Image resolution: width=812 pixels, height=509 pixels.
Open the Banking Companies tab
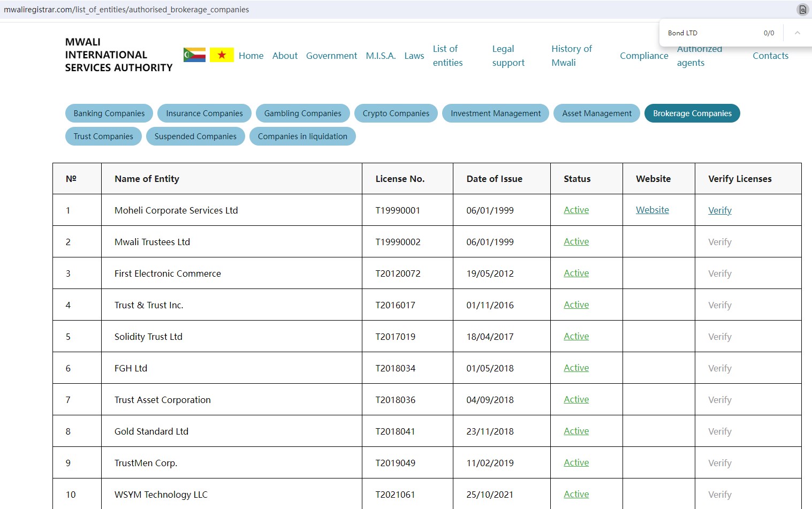coord(109,113)
